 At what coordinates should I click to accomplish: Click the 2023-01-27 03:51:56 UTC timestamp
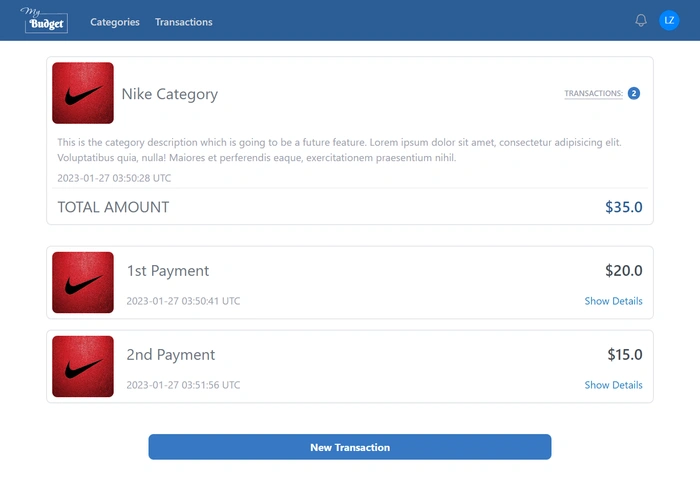click(183, 385)
